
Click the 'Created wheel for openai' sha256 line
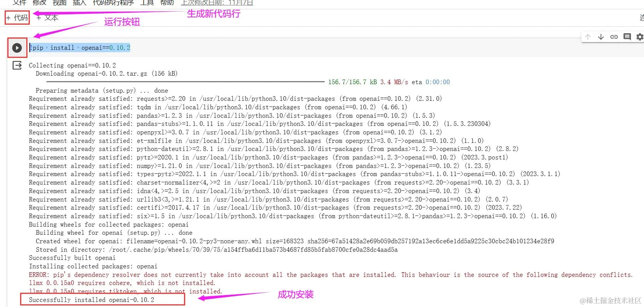click(295, 241)
